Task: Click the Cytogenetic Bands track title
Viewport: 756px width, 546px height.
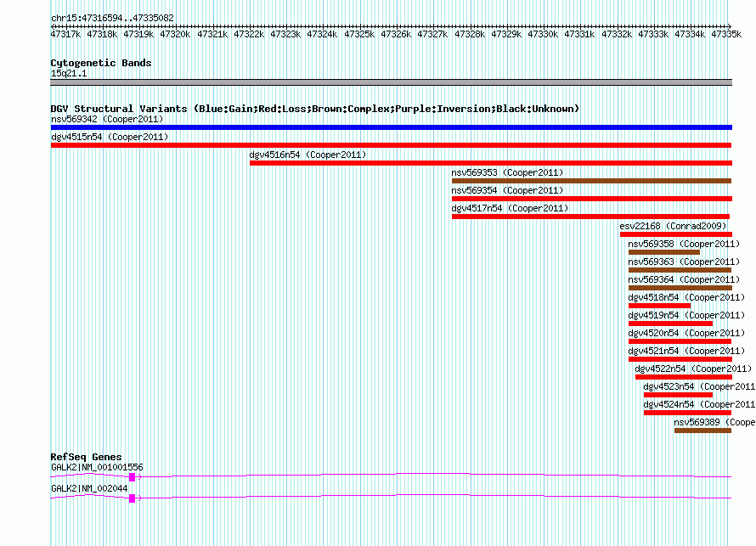Action: click(x=101, y=63)
